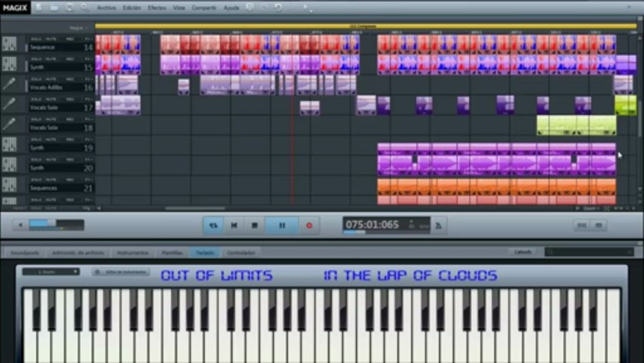Viewport: 644px width, 363px height.
Task: Open FX dropdown on Sequences track 21
Action: [89, 179]
